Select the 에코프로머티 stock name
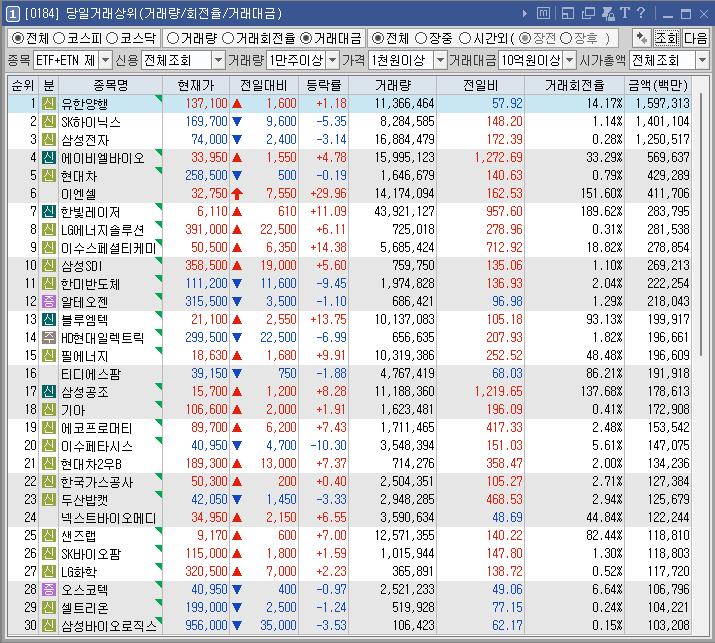Image resolution: width=715 pixels, height=643 pixels. (97, 428)
